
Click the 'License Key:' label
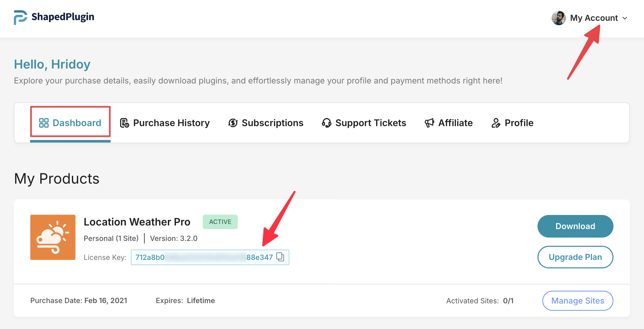105,257
